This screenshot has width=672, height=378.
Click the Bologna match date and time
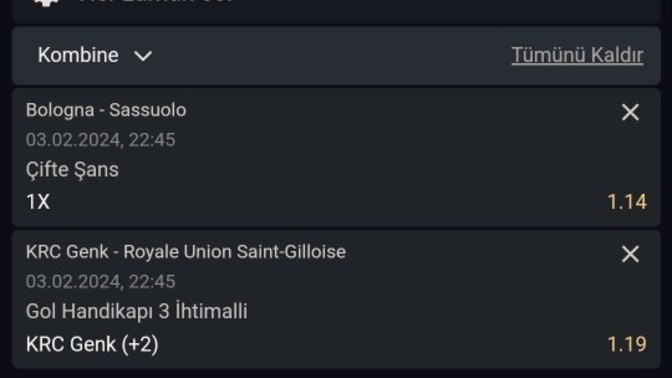click(100, 140)
